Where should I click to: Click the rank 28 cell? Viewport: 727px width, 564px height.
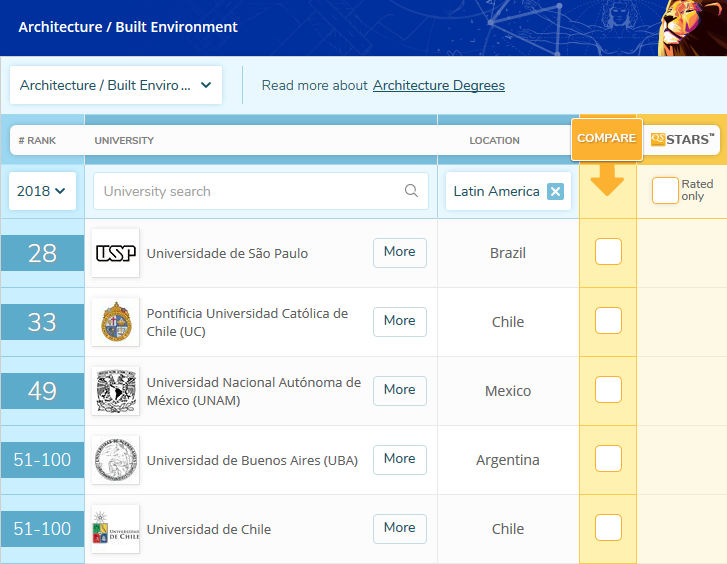42,253
